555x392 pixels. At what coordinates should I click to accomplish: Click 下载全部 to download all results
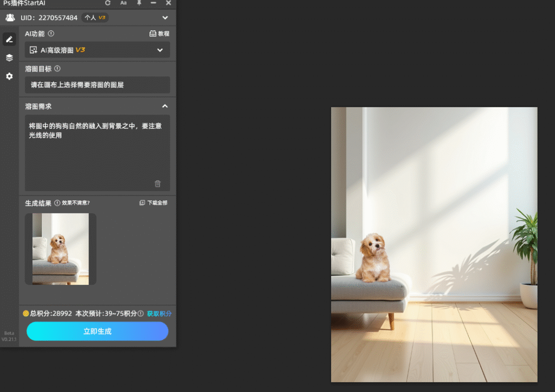point(153,203)
